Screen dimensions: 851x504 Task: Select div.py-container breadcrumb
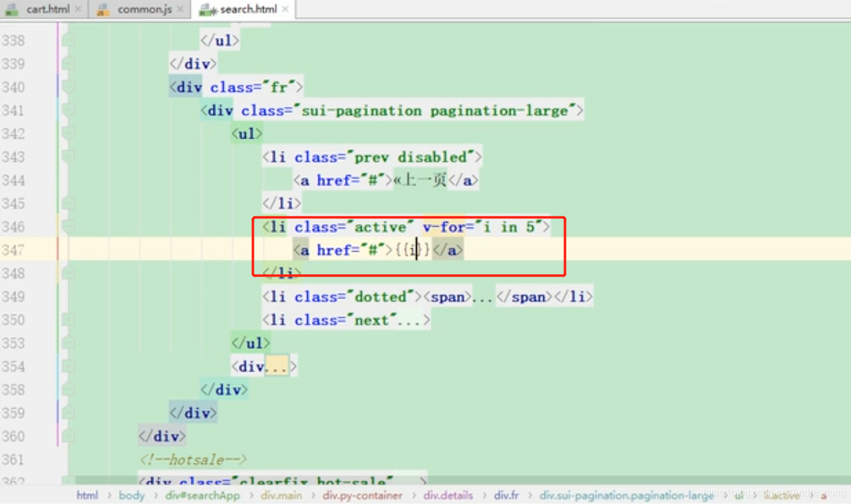coord(363,495)
